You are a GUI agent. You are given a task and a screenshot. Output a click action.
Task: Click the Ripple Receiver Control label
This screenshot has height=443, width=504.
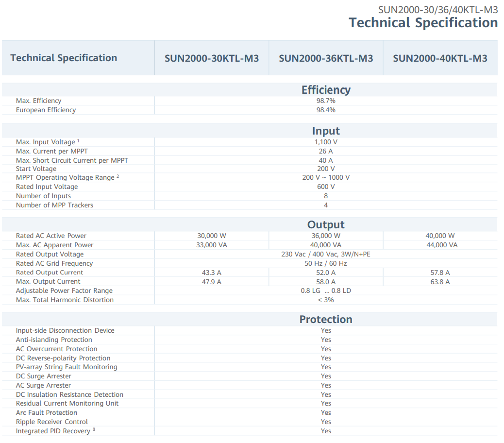[x=52, y=422]
